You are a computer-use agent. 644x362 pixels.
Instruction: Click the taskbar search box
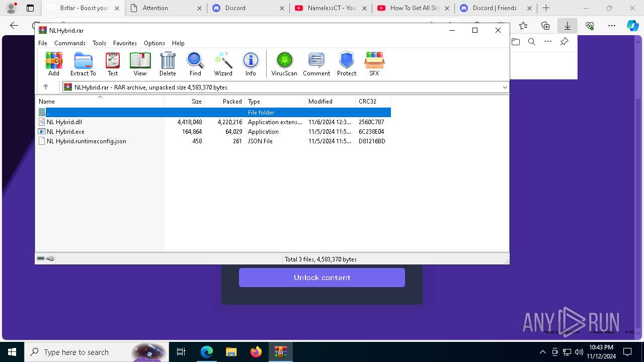tap(97, 352)
